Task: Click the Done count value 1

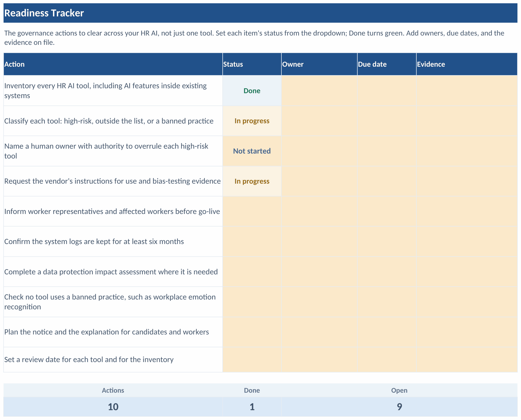Action: (252, 407)
